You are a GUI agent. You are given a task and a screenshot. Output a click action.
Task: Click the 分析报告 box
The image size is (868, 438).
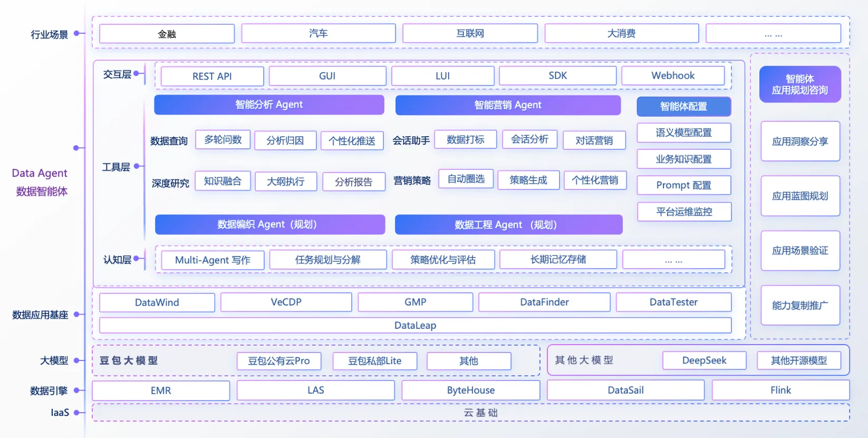(354, 182)
